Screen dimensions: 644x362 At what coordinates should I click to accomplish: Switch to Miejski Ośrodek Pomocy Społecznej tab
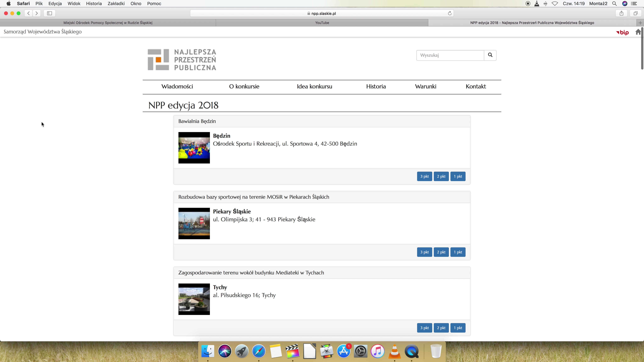tap(108, 23)
